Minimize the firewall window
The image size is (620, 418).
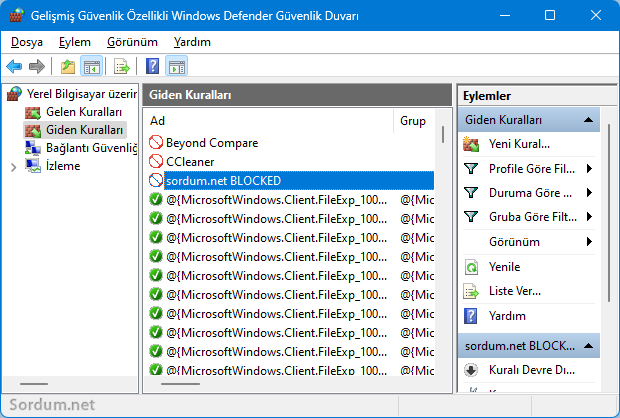click(x=505, y=15)
